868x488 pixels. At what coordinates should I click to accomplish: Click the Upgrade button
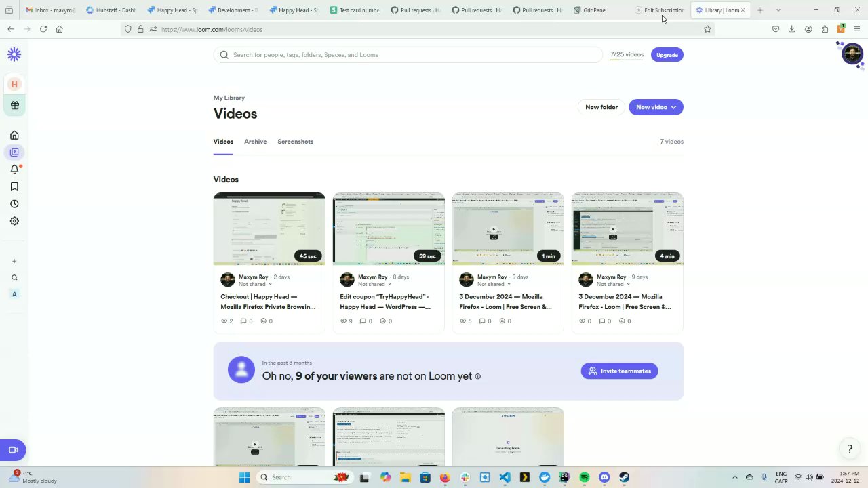[x=667, y=55]
